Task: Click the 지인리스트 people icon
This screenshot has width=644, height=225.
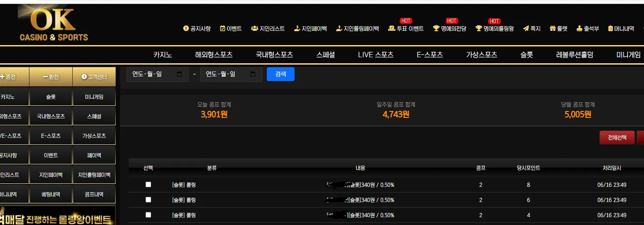Action: [x=255, y=29]
